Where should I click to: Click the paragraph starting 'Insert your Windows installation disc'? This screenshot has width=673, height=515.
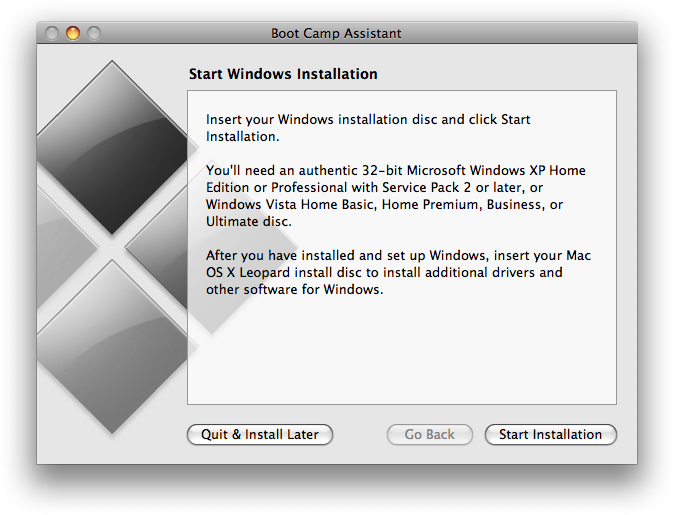point(368,128)
